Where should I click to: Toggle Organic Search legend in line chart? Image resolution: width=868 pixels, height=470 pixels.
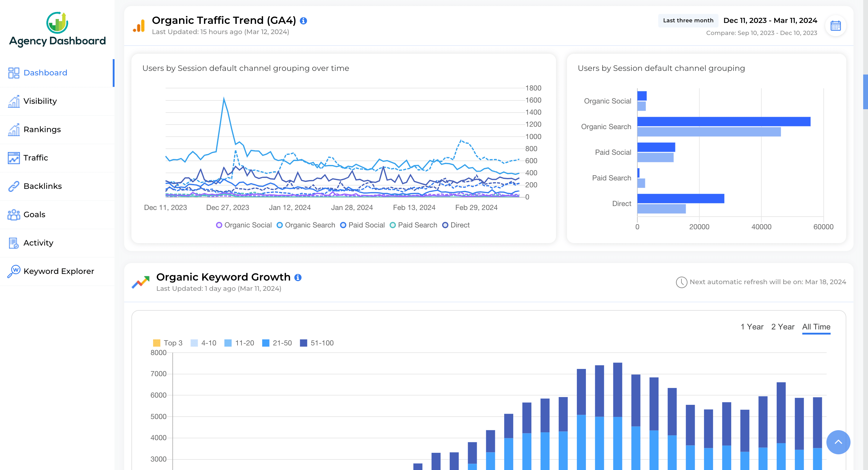[x=306, y=225]
